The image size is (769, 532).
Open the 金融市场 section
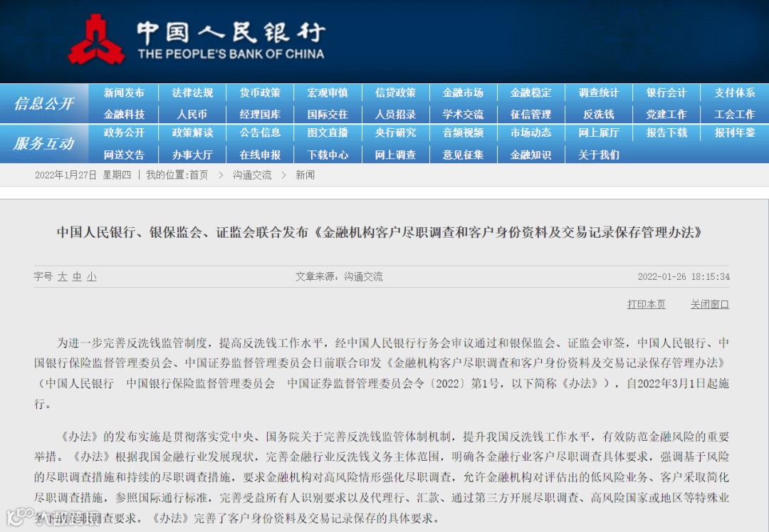pos(463,93)
